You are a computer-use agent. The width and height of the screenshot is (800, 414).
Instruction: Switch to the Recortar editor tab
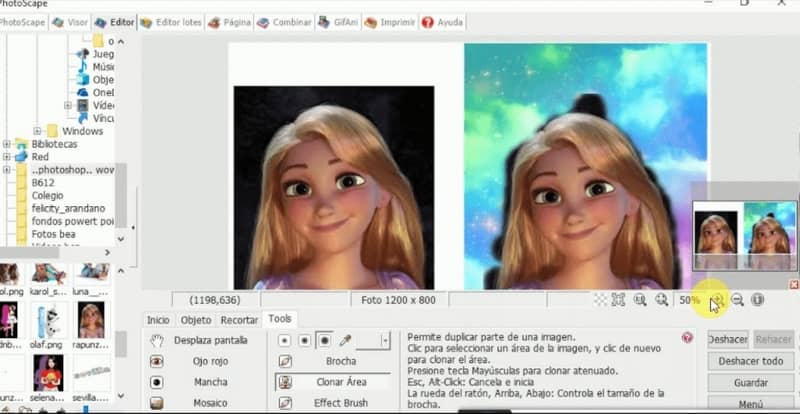[239, 320]
